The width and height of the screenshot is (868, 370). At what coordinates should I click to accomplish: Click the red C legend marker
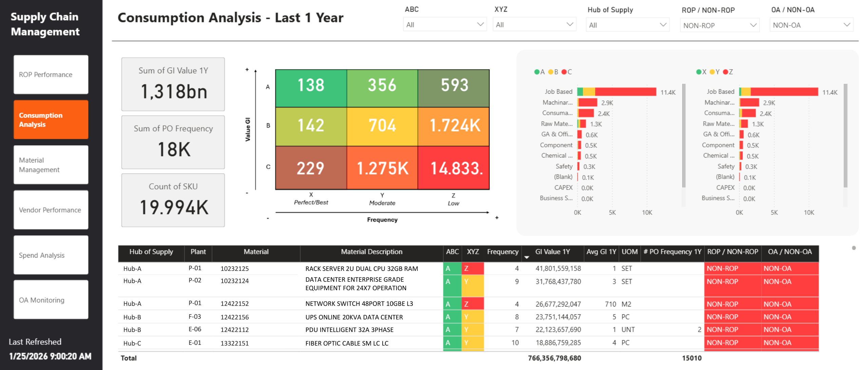coord(564,72)
